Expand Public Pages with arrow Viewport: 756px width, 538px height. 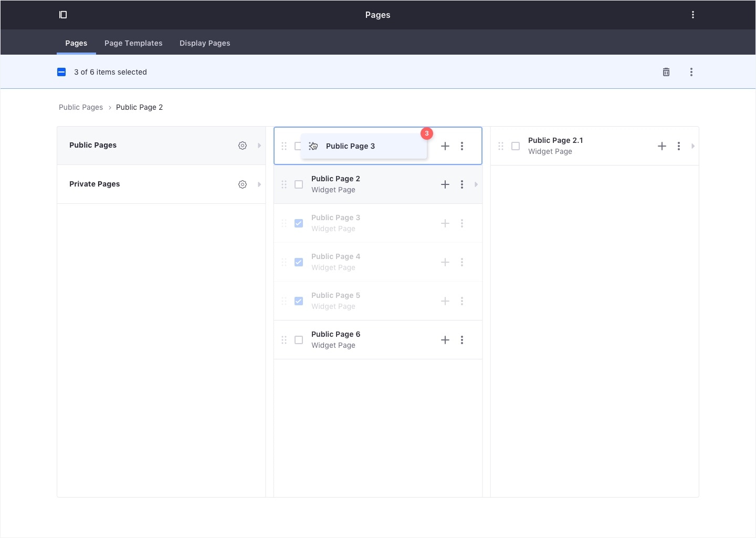259,146
